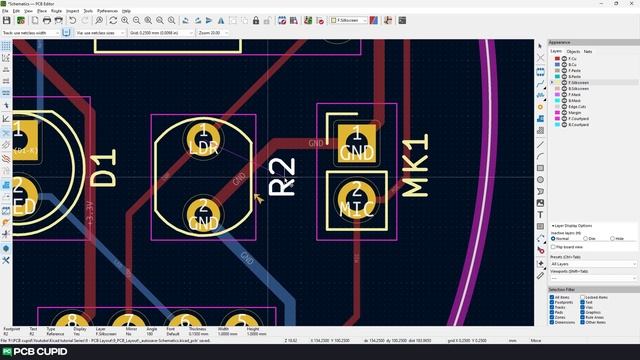Activate the Add vias tool
Viewport: 640px width, 360px height.
click(540, 107)
